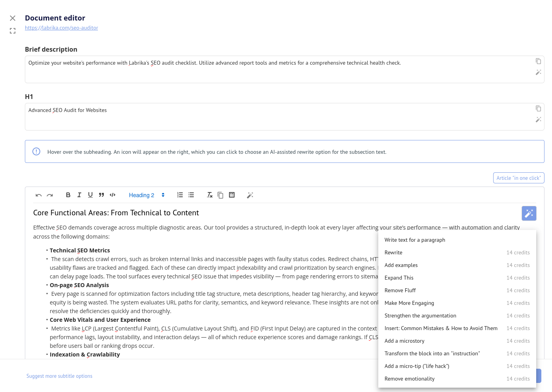The height and width of the screenshot is (392, 552).
Task: Toggle underline formatting
Action: click(90, 195)
